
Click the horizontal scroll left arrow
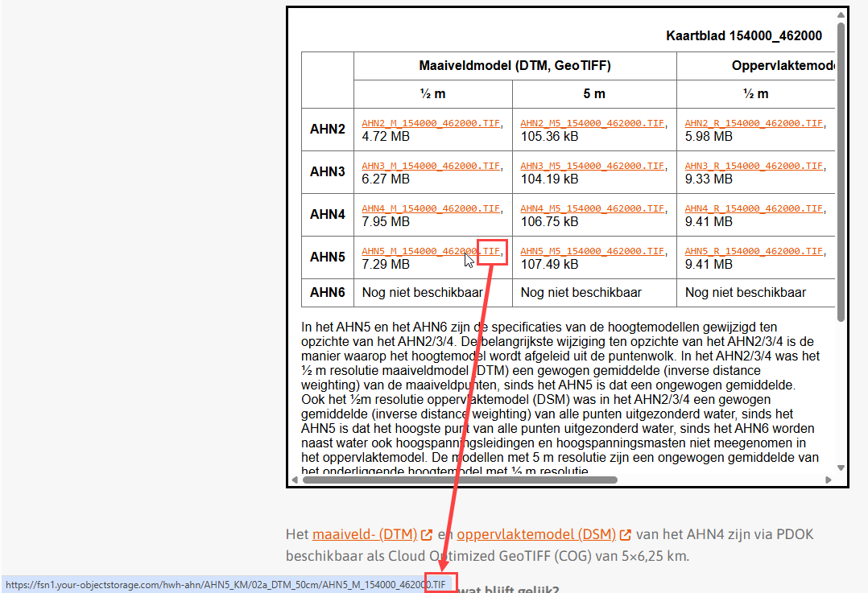pyautogui.click(x=295, y=480)
